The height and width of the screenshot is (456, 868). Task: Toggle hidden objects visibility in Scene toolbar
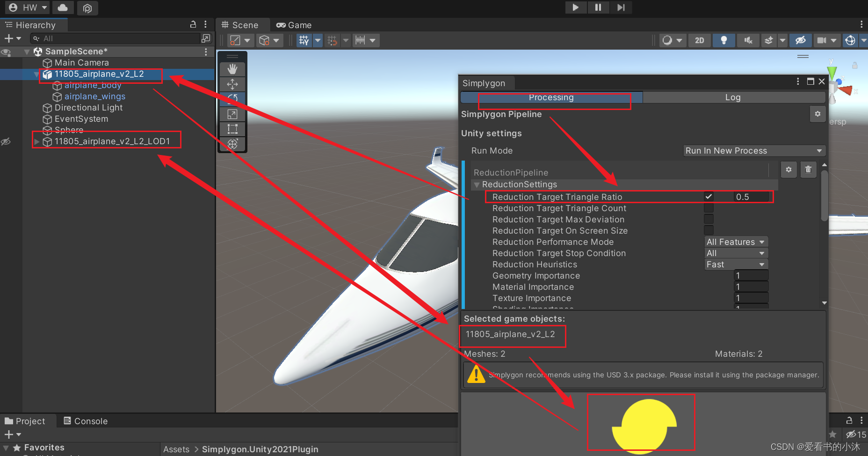click(801, 41)
